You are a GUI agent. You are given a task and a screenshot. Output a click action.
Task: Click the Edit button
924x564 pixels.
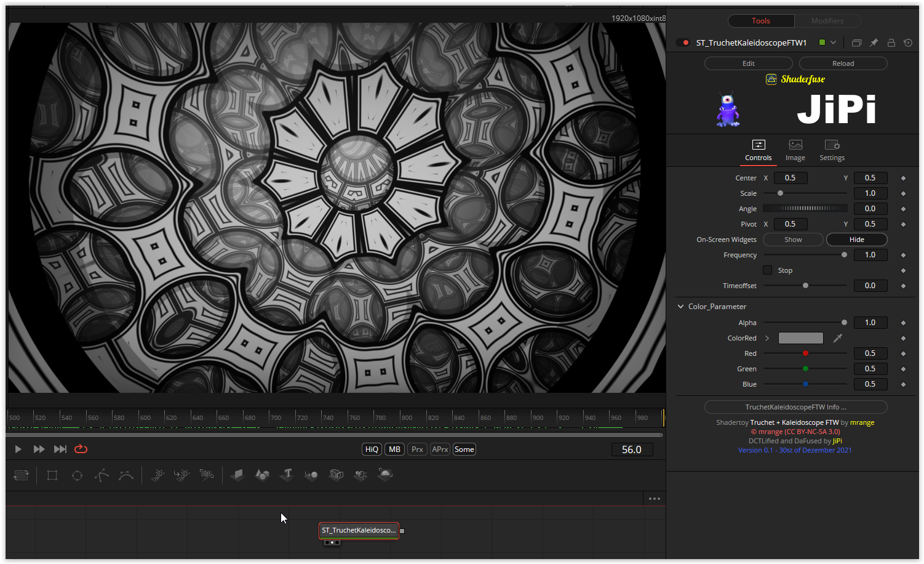749,63
